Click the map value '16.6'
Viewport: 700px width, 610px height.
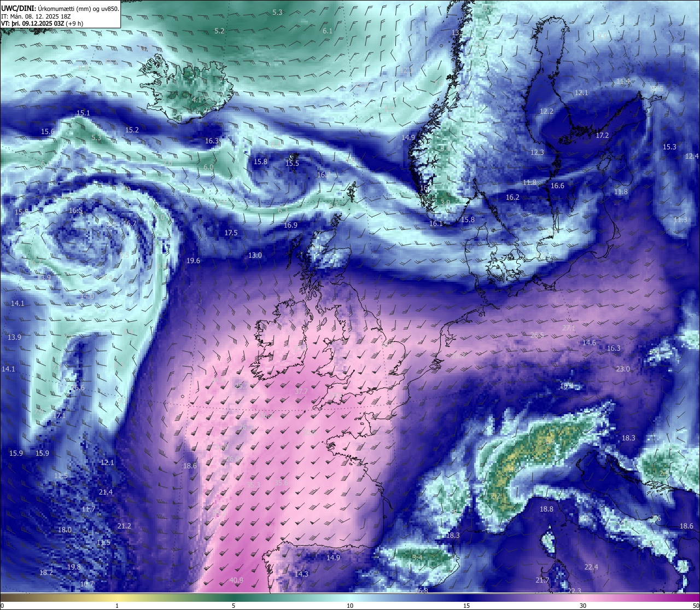click(557, 185)
